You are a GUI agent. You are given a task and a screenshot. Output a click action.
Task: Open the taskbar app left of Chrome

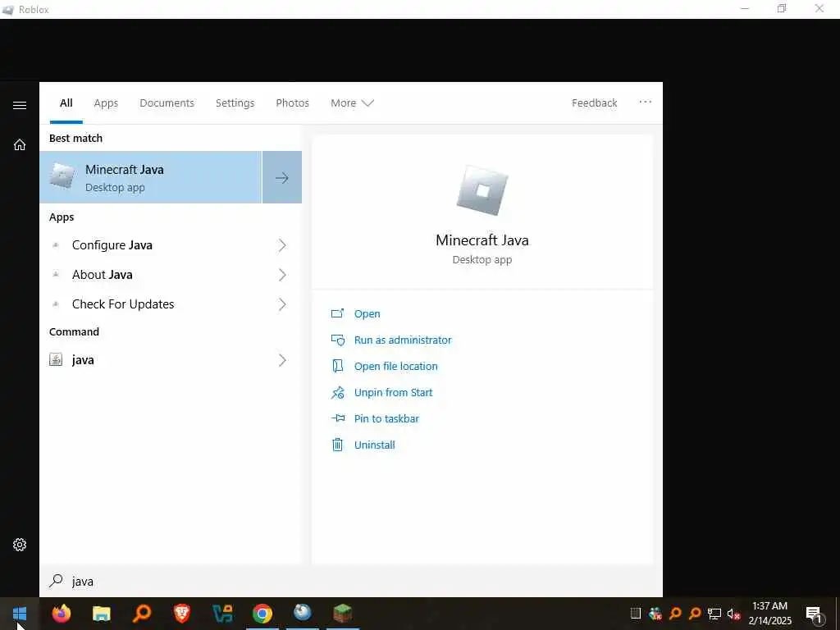tap(222, 614)
